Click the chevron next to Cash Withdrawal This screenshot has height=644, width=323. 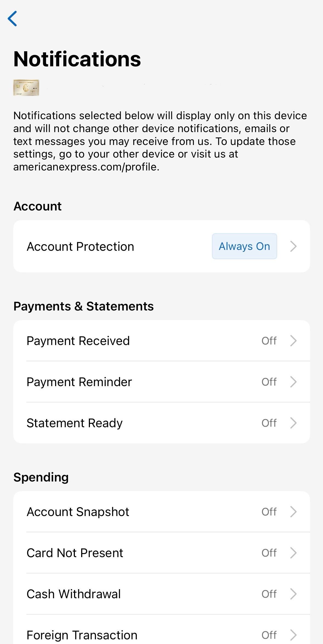tap(293, 594)
